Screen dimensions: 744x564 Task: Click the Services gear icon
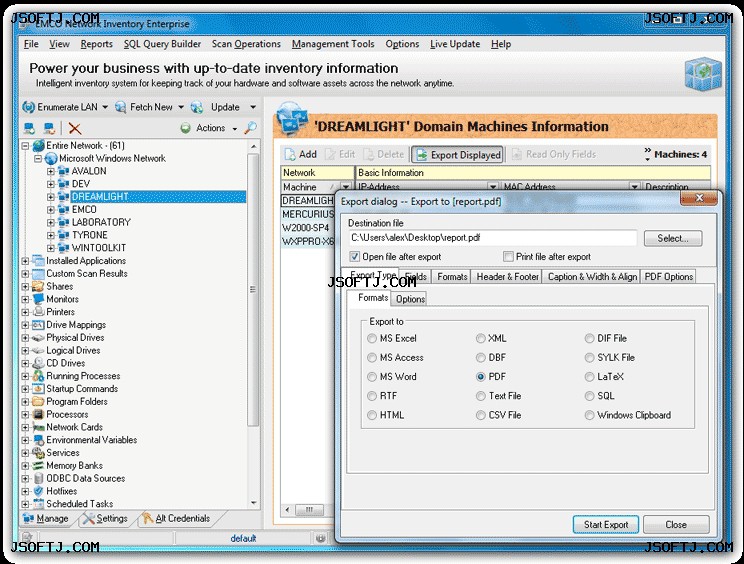(x=38, y=453)
